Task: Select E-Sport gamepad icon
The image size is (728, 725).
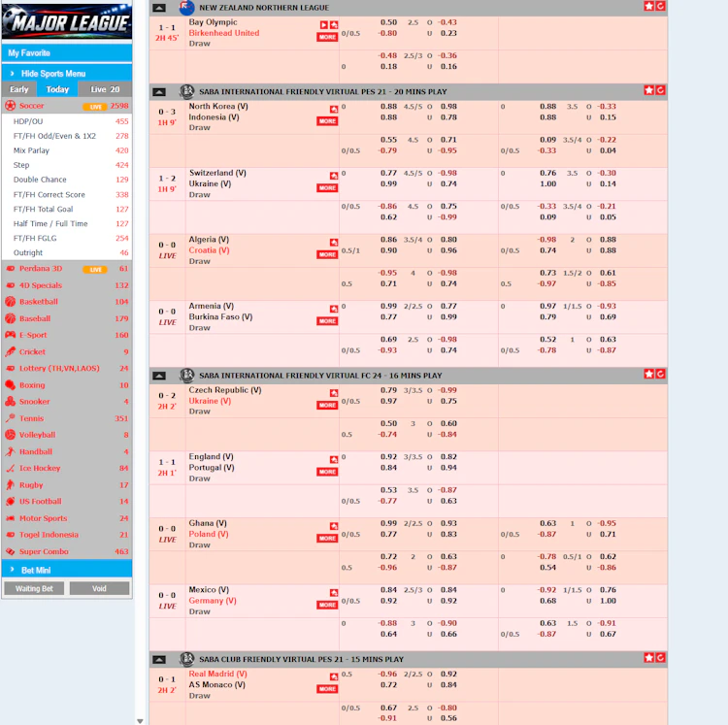Action: 11,335
